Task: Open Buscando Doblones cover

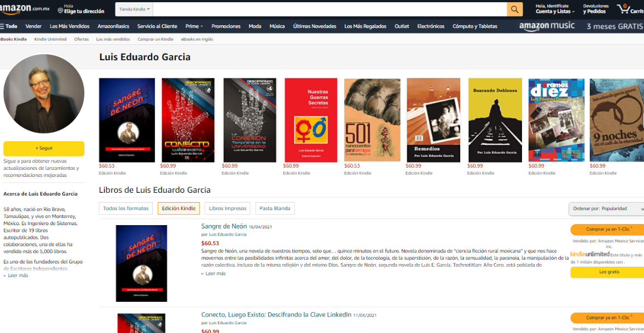Action: coord(495,120)
